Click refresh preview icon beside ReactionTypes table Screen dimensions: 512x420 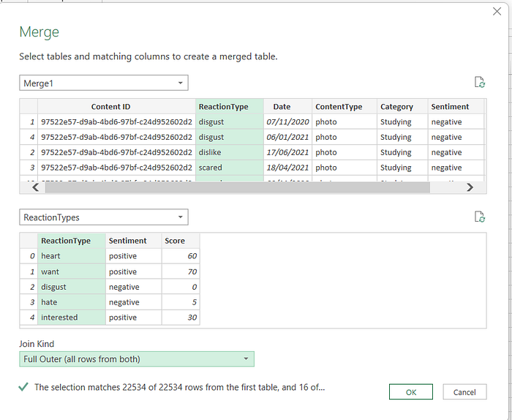coord(479,217)
